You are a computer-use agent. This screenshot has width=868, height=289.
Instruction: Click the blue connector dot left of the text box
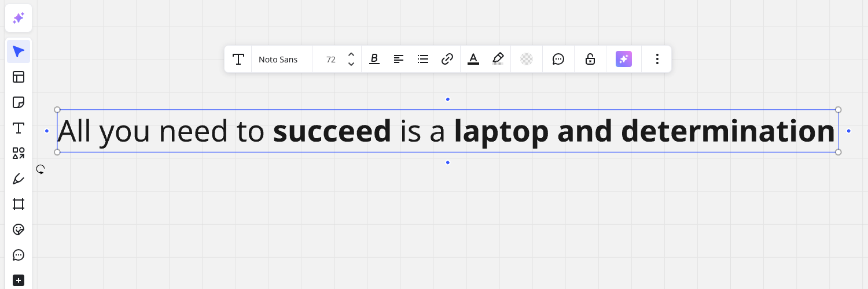pos(47,131)
